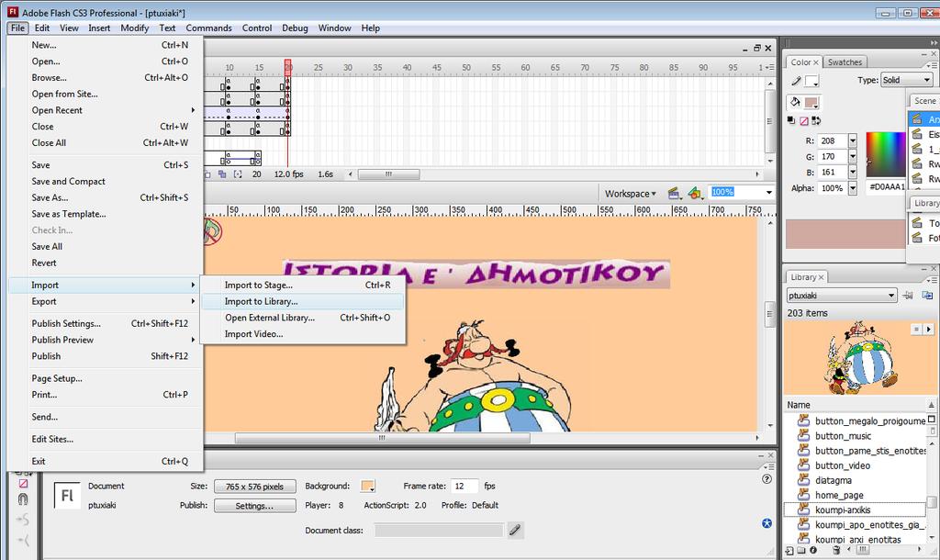Screen dimensions: 940x560
Task: Select the magnet snap tool icon
Action: coord(23,498)
